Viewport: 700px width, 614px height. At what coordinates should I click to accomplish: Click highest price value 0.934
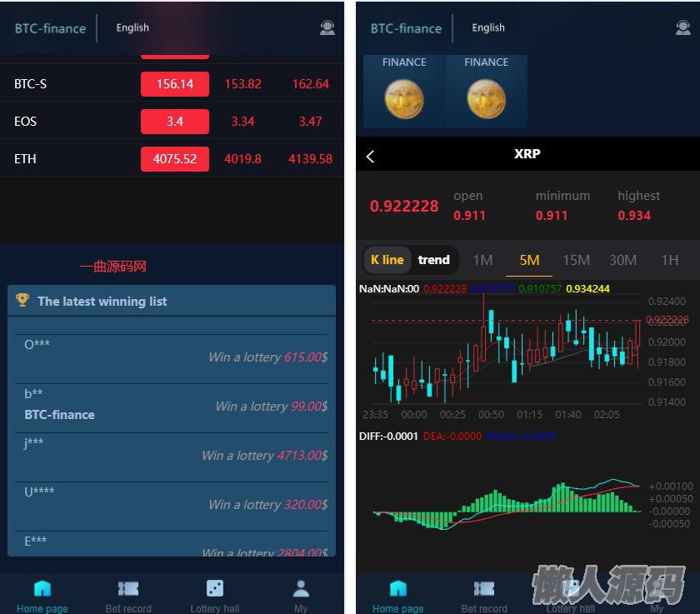634,216
